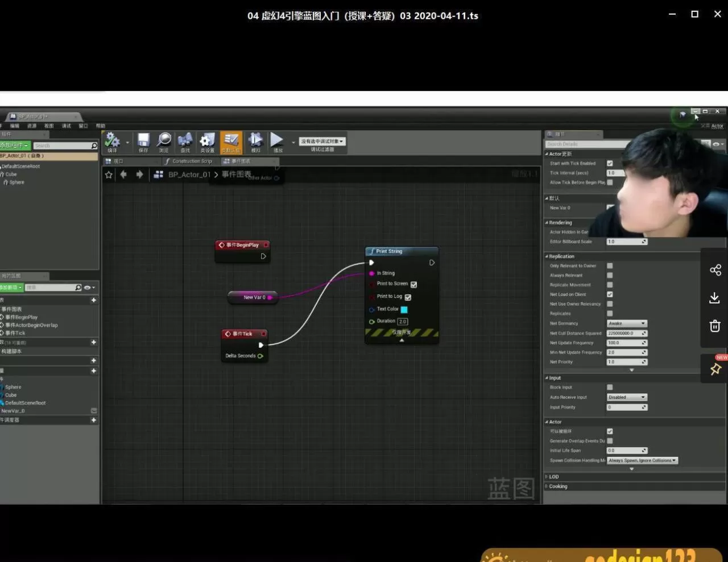Image resolution: width=728 pixels, height=562 pixels.
Task: Select BP_Actor_01 in the breadcrumb path
Action: pos(189,174)
